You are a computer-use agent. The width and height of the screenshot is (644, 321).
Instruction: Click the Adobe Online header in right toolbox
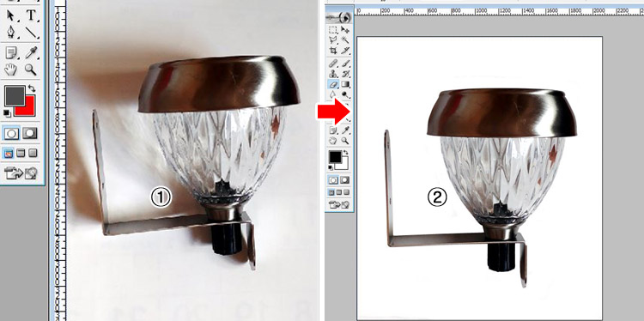coord(339,17)
